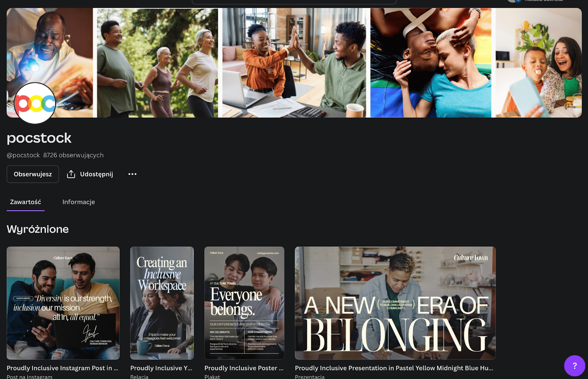
Task: Click the Udostępnij share icon
Action: [71, 174]
